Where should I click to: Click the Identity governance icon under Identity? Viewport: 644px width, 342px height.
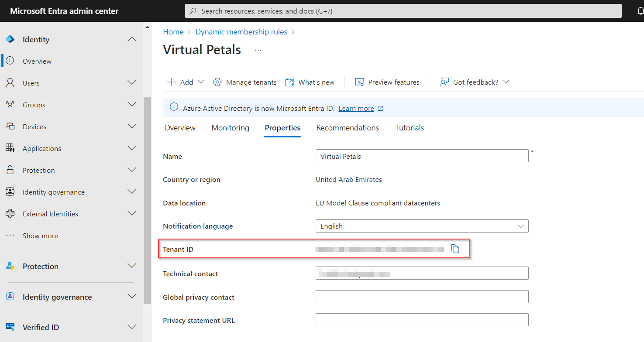(x=10, y=192)
